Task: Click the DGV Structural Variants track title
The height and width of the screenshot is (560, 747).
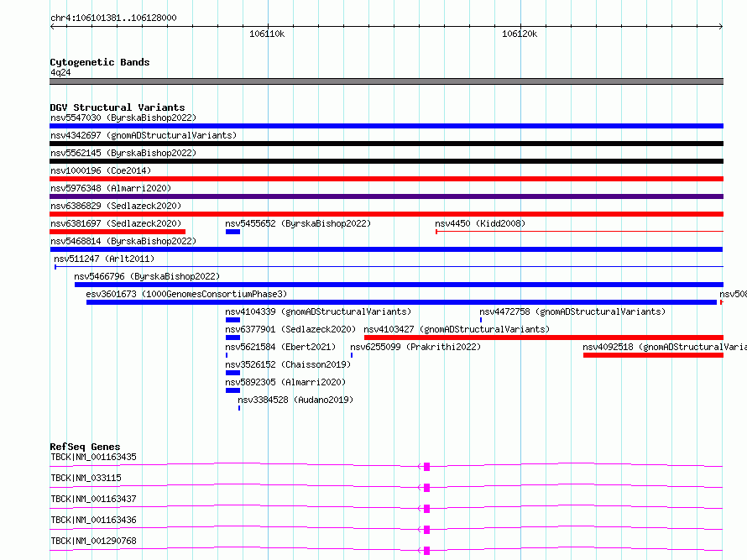Action: (x=118, y=107)
